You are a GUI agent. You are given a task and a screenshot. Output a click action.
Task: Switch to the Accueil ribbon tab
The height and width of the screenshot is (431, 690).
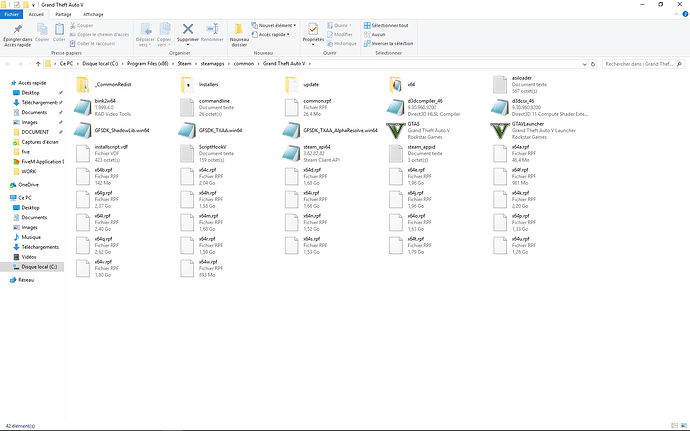coord(36,15)
